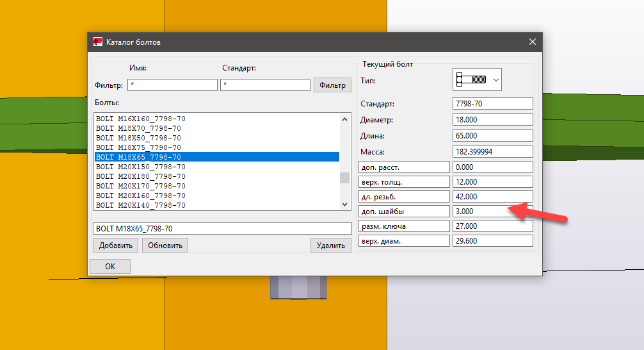The height and width of the screenshot is (350, 644).
Task: Click the bolt name field below list
Action: [222, 228]
